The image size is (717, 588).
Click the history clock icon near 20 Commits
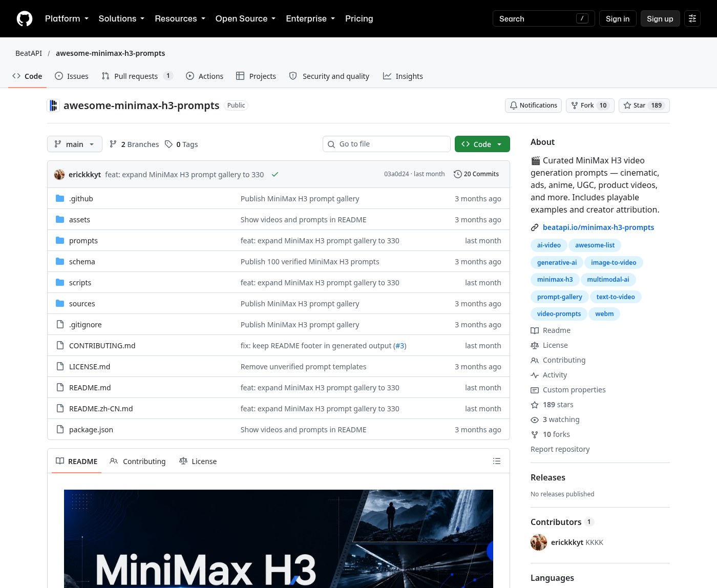point(458,174)
